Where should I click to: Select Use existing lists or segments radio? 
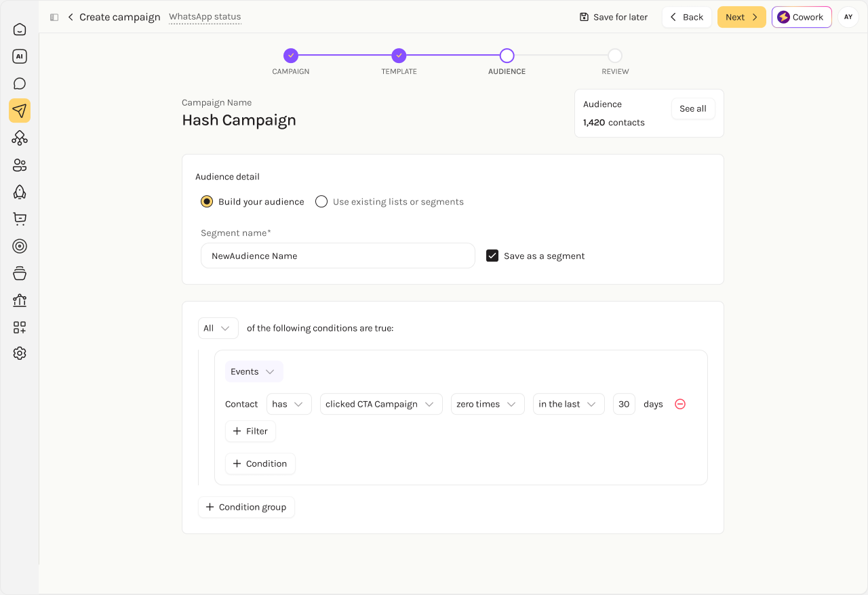pos(321,201)
